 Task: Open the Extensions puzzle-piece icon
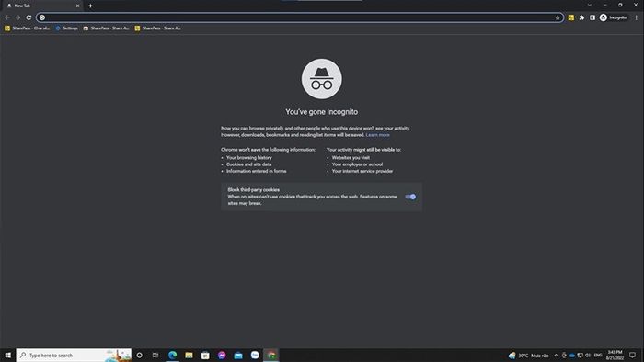pyautogui.click(x=581, y=17)
